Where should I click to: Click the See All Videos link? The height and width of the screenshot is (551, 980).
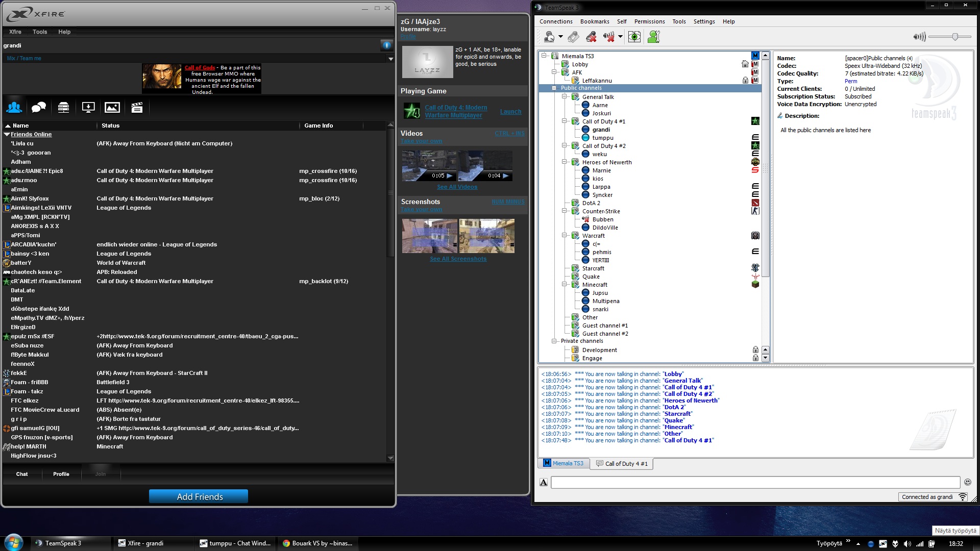pyautogui.click(x=457, y=187)
